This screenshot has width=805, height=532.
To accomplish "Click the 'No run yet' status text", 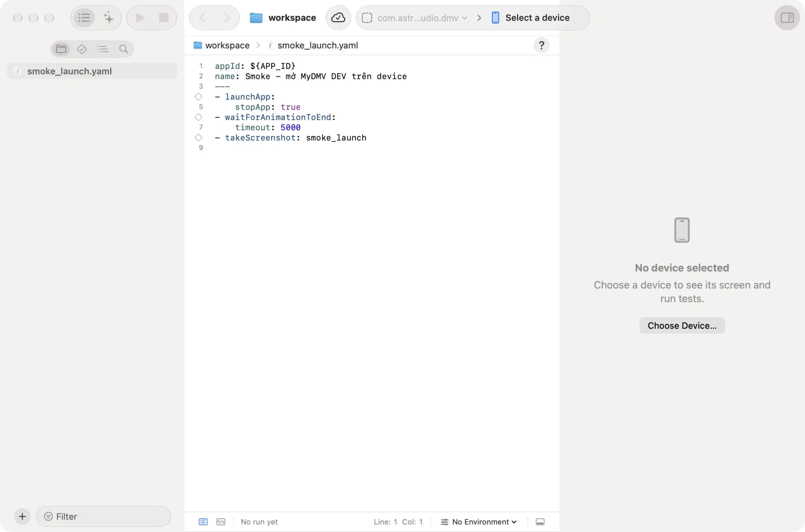I will 259,522.
